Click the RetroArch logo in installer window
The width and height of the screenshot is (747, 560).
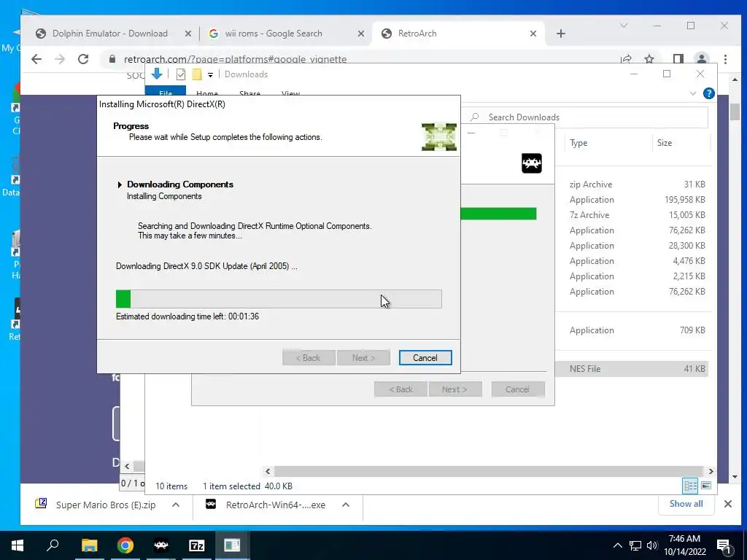click(532, 163)
